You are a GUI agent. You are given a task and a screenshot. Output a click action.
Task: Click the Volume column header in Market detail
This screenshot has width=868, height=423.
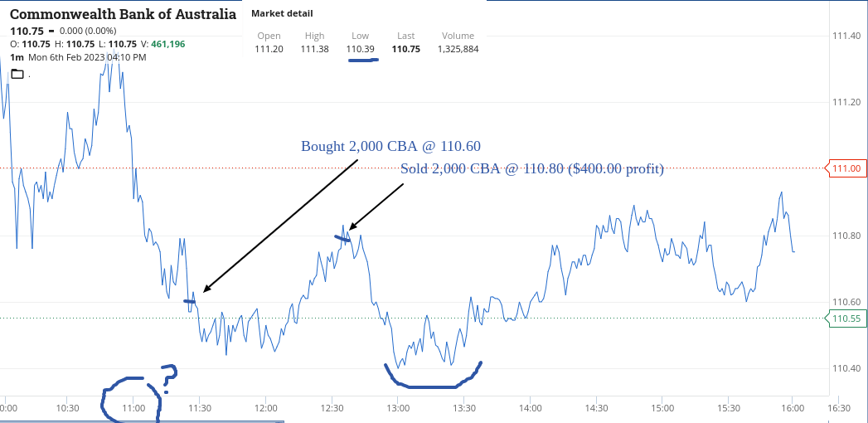458,36
